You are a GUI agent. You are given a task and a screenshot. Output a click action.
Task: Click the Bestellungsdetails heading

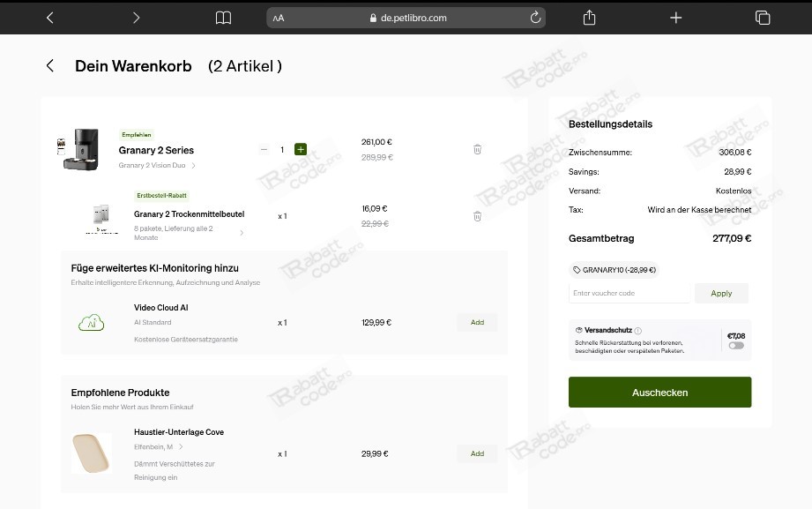611,124
